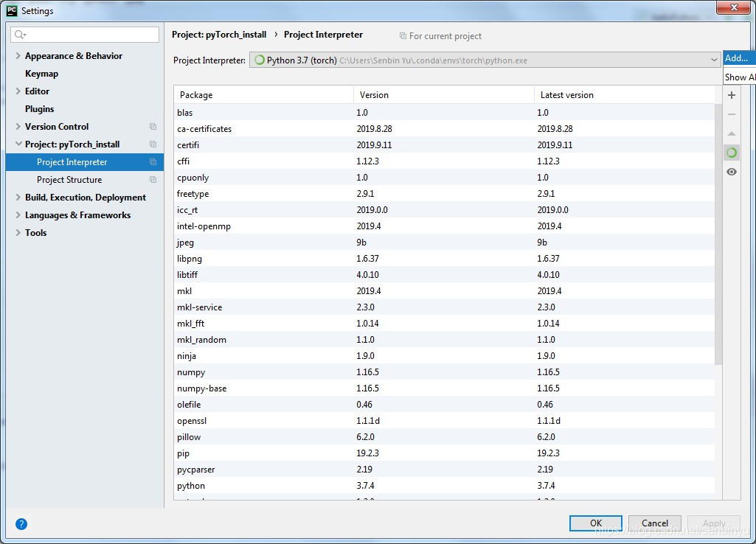Select the cffi package row
This screenshot has width=756, height=544.
pos(444,161)
